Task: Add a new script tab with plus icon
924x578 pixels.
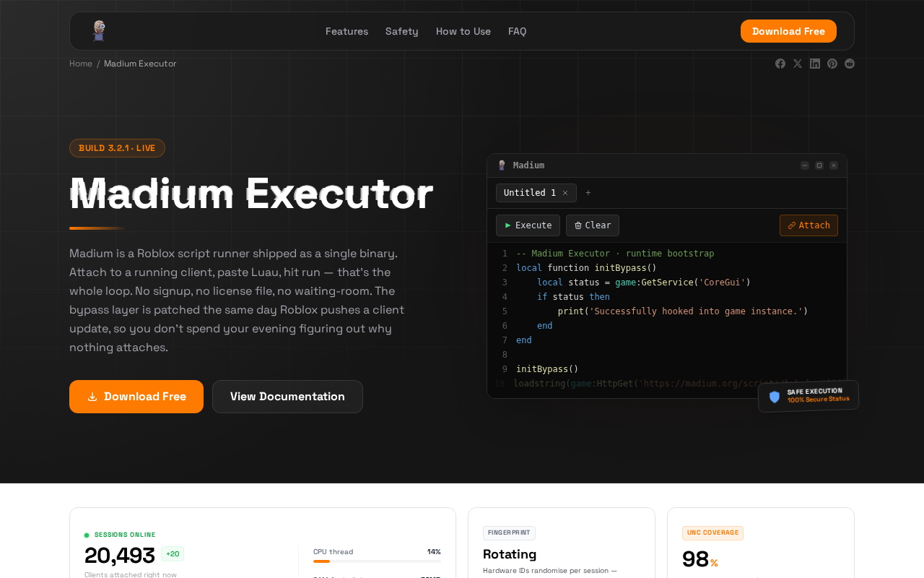Action: click(588, 193)
